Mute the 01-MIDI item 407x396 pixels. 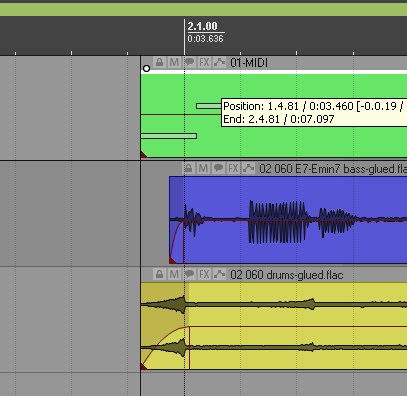tap(174, 62)
